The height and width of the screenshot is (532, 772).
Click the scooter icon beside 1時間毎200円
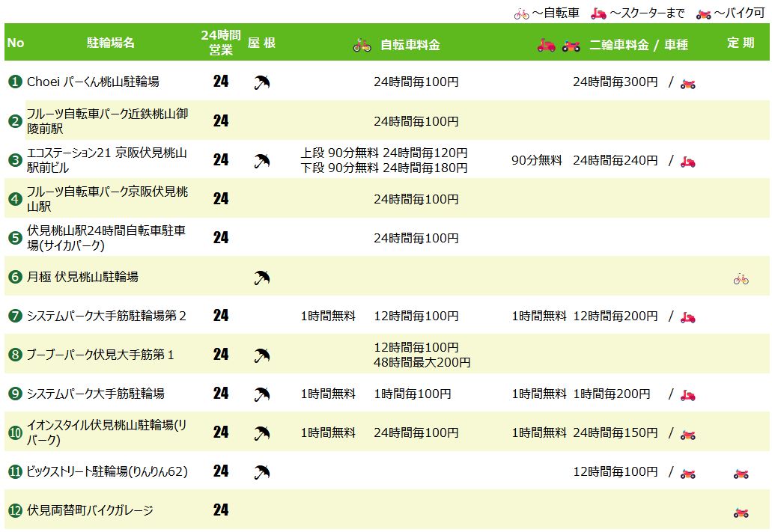click(x=687, y=394)
